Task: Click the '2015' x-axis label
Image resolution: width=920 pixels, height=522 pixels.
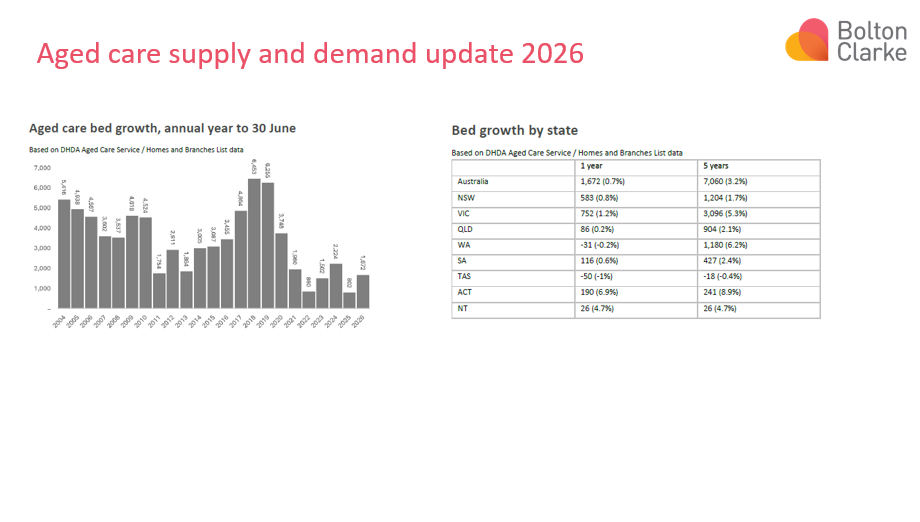Action: (x=209, y=321)
